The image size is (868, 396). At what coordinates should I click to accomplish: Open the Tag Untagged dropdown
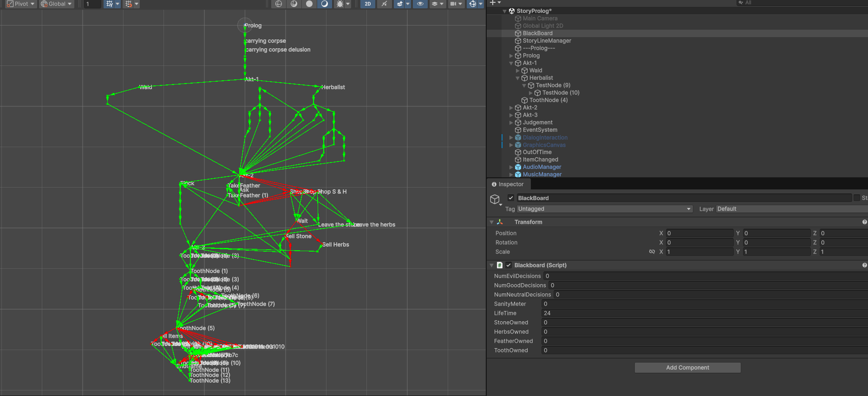(604, 209)
